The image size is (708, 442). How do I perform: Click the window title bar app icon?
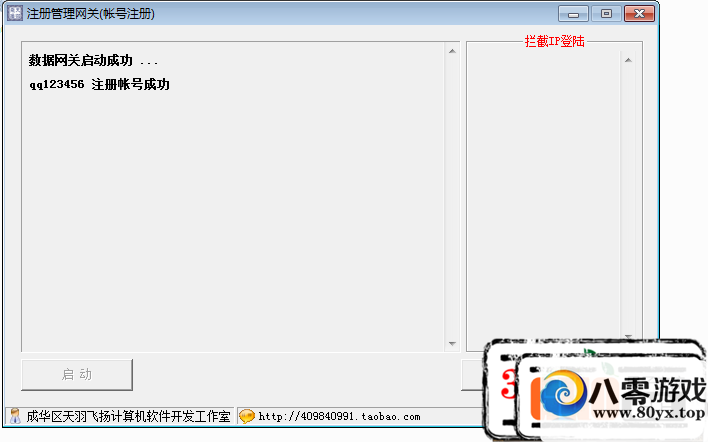(x=14, y=13)
